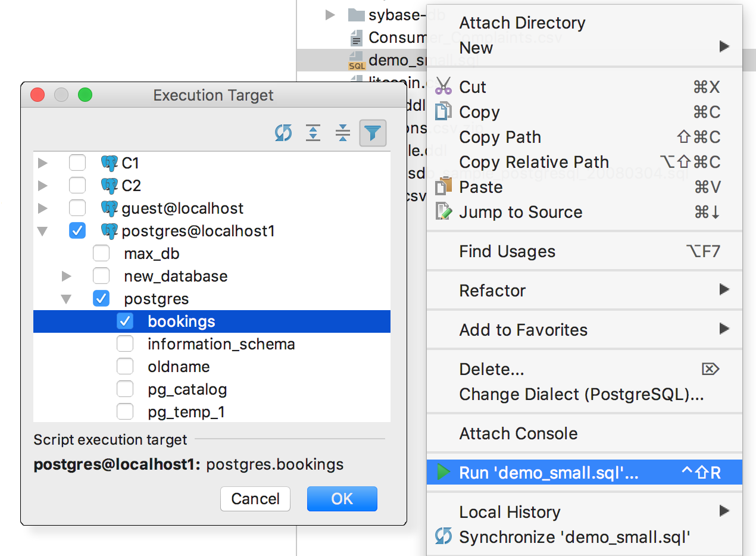Click the PostgreSQL elephant icon next to C2
This screenshot has width=756, height=556.
pyautogui.click(x=110, y=185)
